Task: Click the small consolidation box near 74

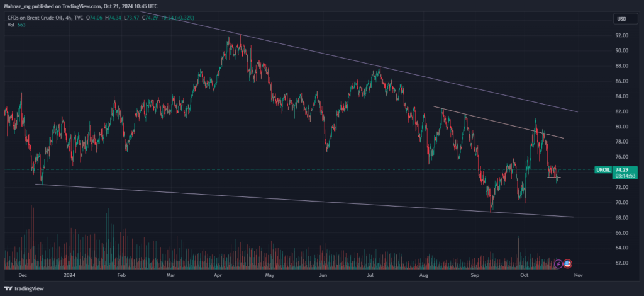Action: (x=554, y=172)
